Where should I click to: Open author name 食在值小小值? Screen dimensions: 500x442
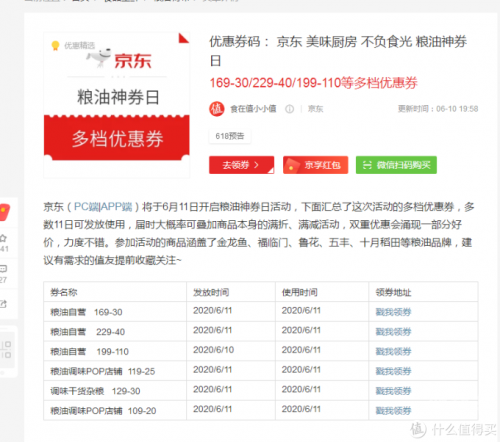click(x=253, y=109)
